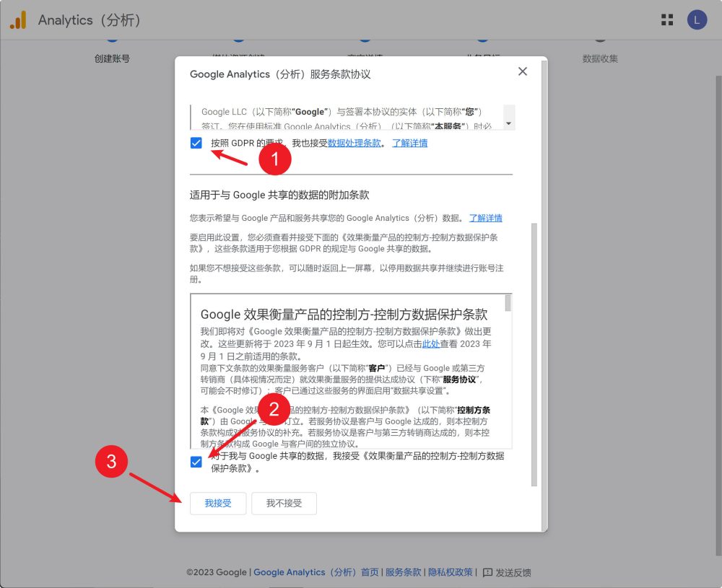
Task: Open the 隐私权政策 footer link
Action: (x=451, y=572)
